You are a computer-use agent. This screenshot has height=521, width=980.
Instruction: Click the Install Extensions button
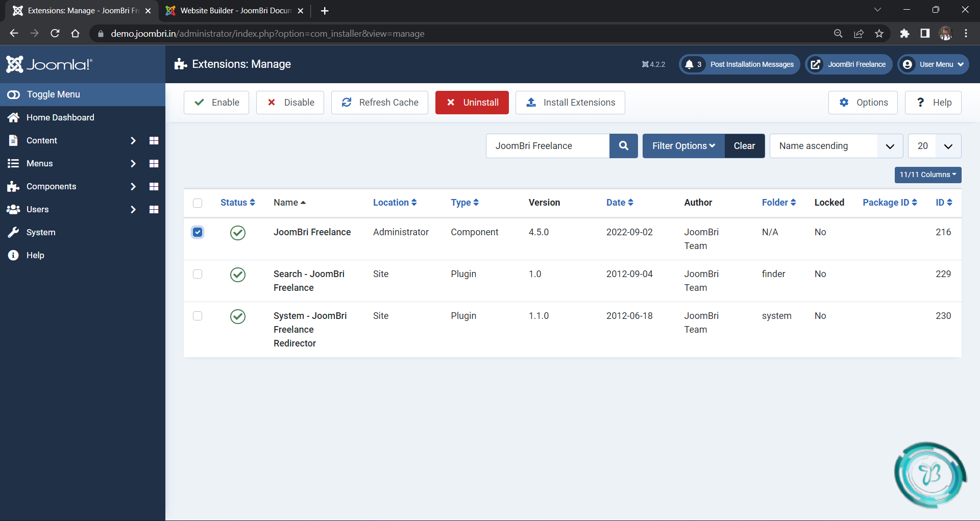[x=570, y=103]
